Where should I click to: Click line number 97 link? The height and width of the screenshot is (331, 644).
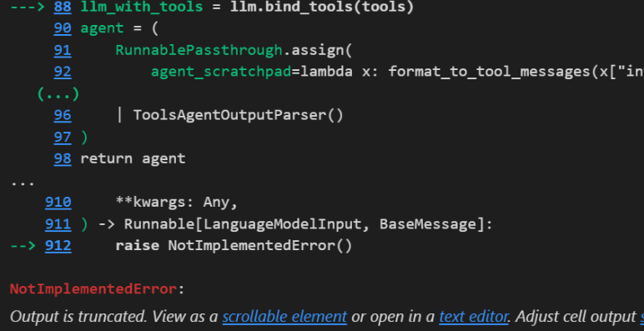click(63, 138)
